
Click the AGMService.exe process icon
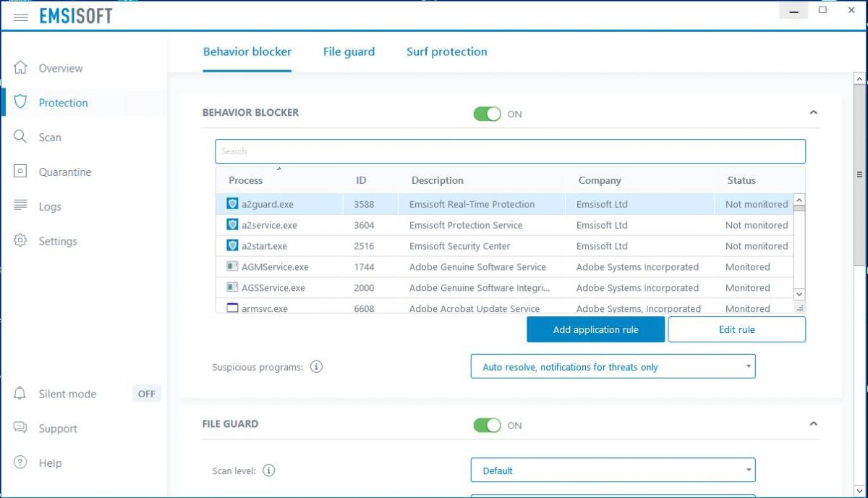click(232, 266)
